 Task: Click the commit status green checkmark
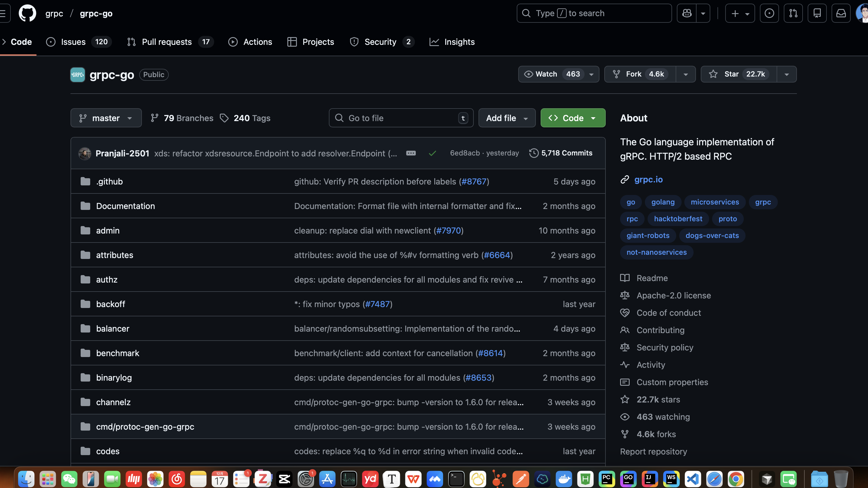pos(432,153)
